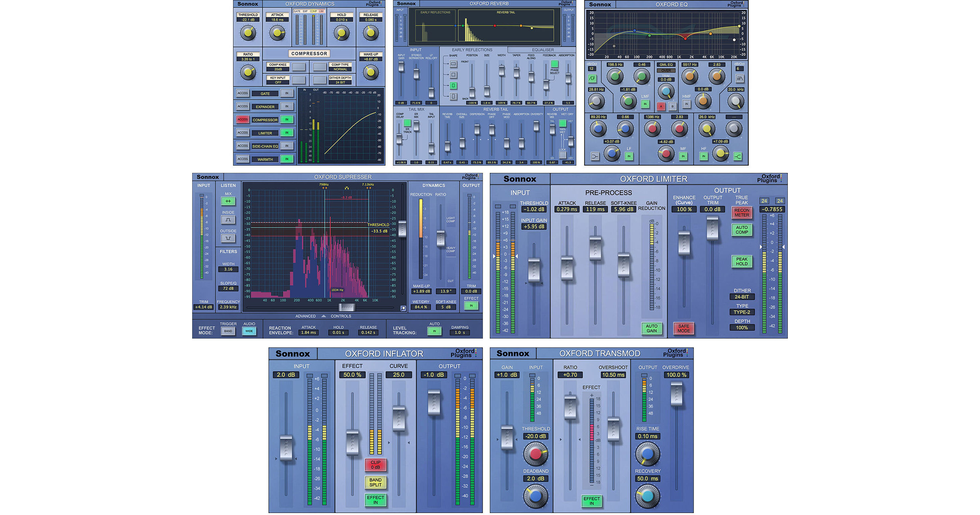Click the cyan Trim knob in Oxford EQ

point(666,91)
